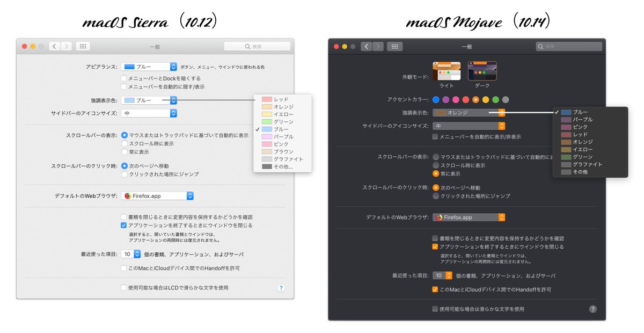Pick ピンク in the Mojave highlight color menu

[x=590, y=127]
